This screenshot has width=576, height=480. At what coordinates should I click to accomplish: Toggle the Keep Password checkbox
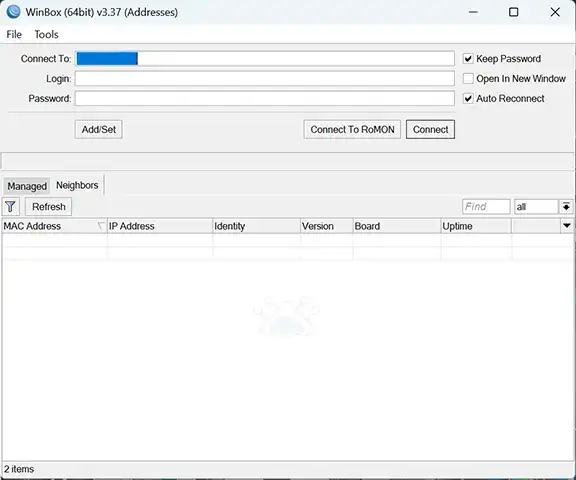[x=468, y=59]
